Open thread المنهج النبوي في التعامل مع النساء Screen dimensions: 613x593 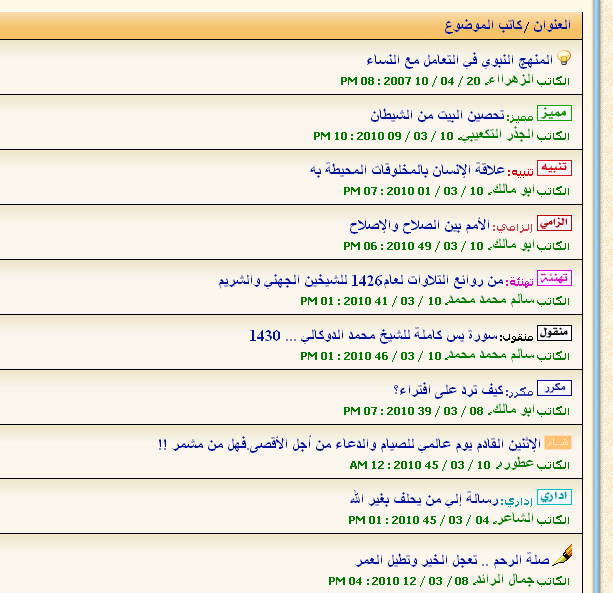click(x=460, y=60)
